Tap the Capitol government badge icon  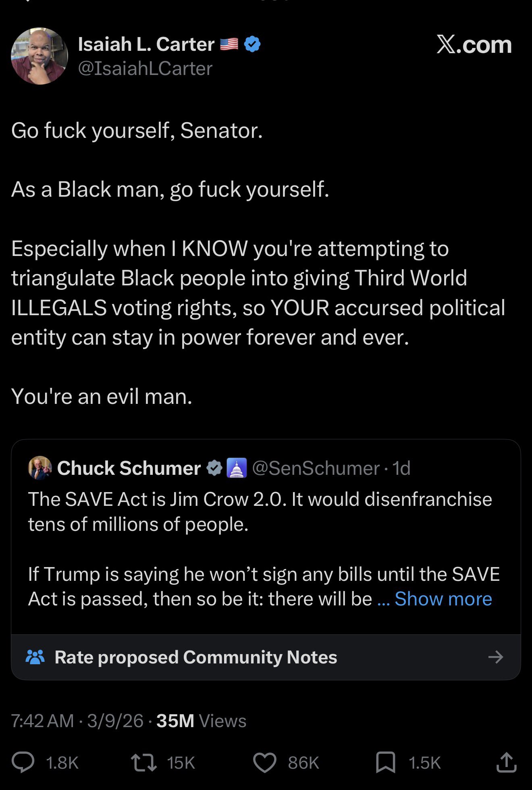point(237,468)
